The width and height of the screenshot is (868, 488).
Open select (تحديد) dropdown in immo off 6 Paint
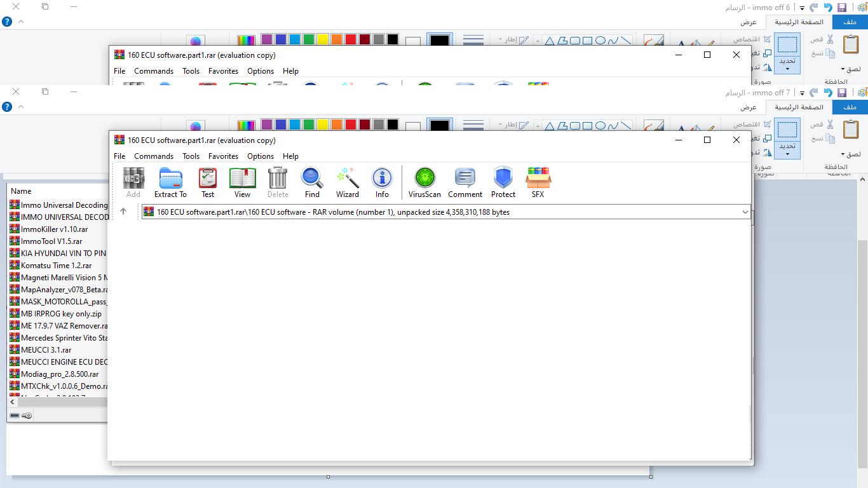click(787, 64)
